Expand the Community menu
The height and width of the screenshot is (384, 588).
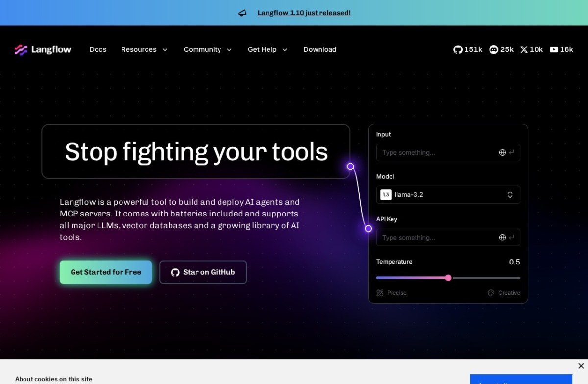coord(208,49)
